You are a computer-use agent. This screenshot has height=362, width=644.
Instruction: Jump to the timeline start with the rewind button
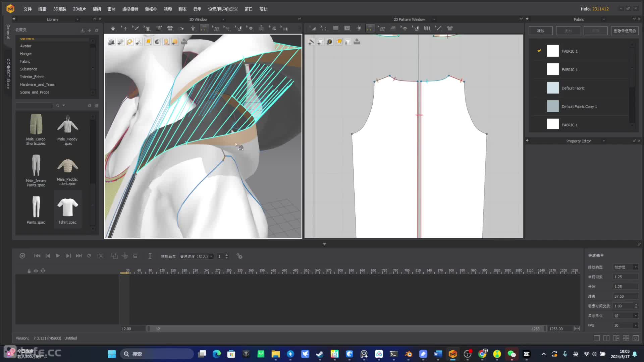37,256
